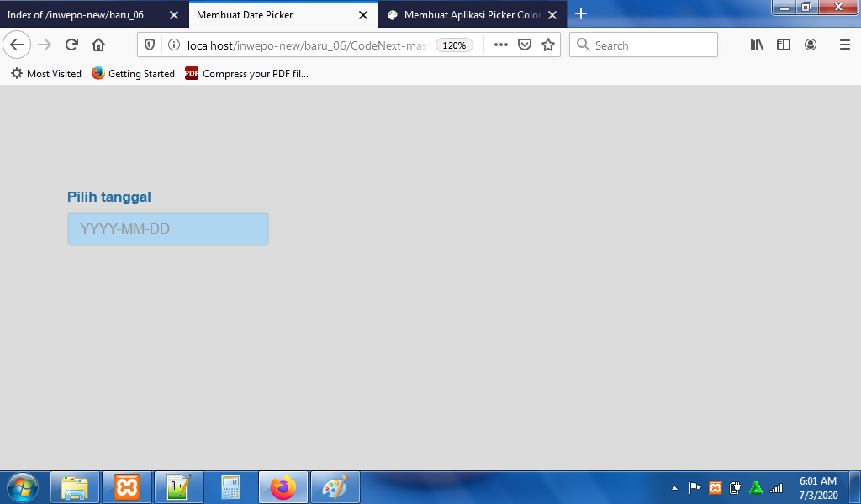Open Most Visited bookmarks folder
This screenshot has height=504, width=861.
point(46,74)
